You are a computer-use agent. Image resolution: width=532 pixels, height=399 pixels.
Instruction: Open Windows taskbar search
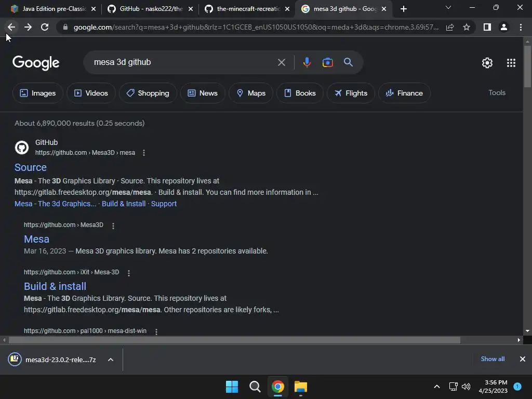pos(255,387)
